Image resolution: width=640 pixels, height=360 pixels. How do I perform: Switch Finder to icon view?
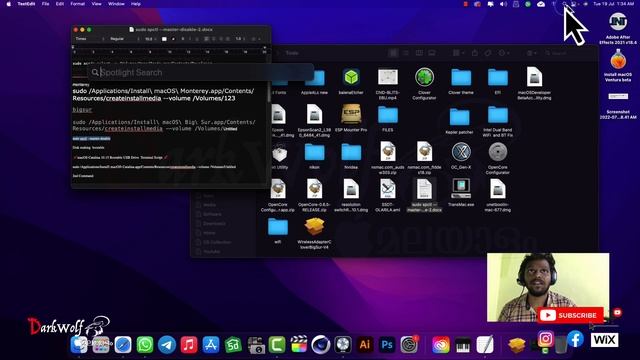click(393, 53)
